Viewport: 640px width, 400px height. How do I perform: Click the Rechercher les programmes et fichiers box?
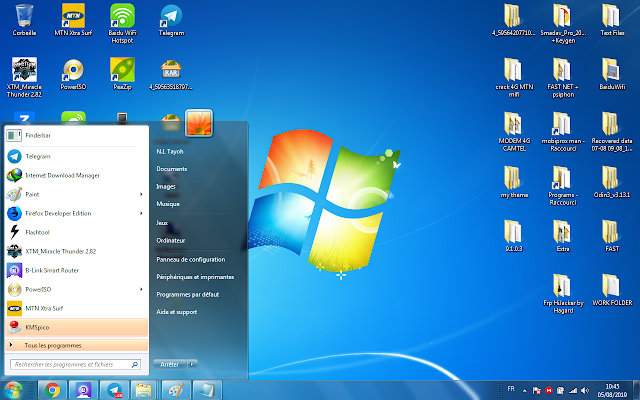pos(76,364)
